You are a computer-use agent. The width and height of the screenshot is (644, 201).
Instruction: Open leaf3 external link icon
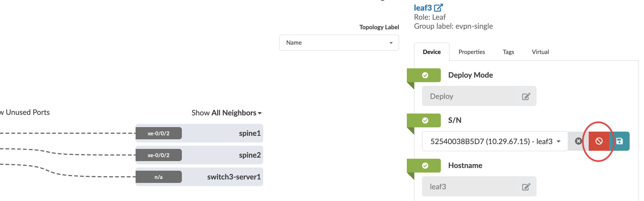tap(438, 8)
